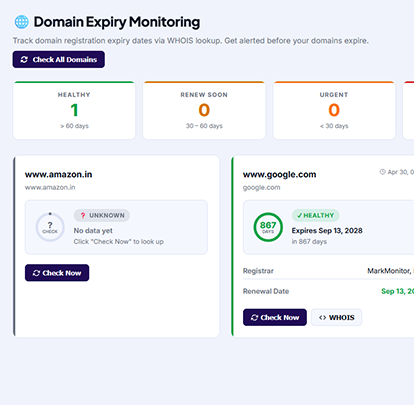Image resolution: width=414 pixels, height=405 pixels.
Task: Open the Healthy summary card
Action: tap(74, 110)
